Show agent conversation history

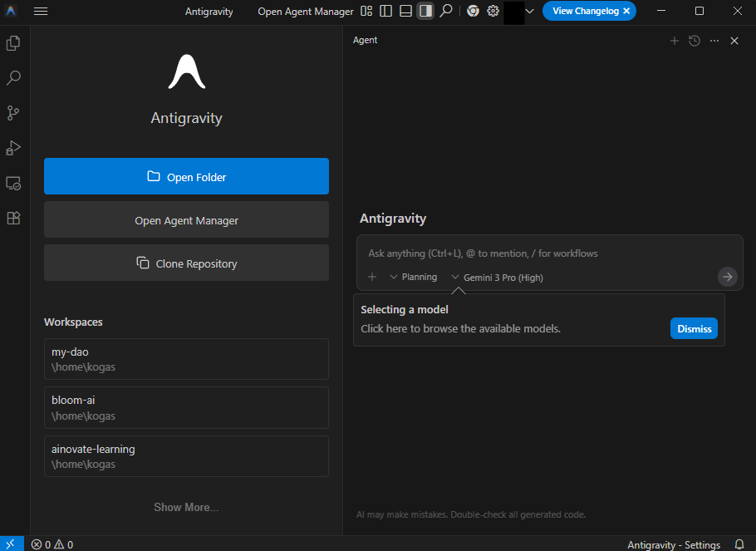695,41
